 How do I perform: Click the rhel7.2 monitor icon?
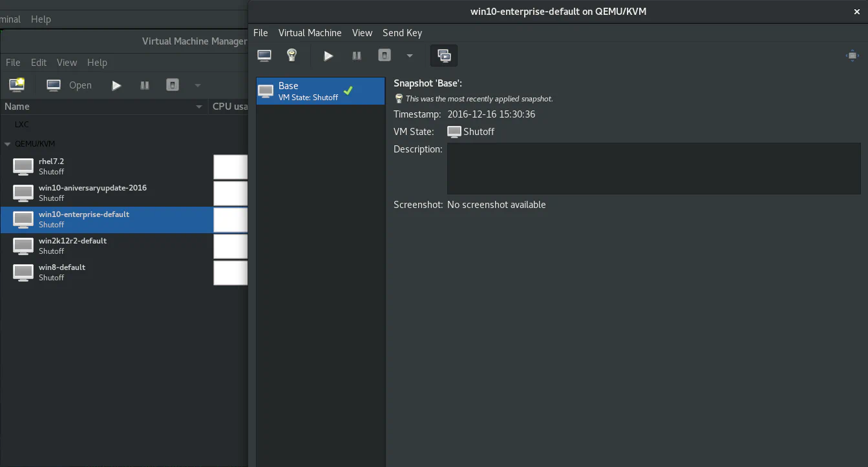[x=23, y=167]
